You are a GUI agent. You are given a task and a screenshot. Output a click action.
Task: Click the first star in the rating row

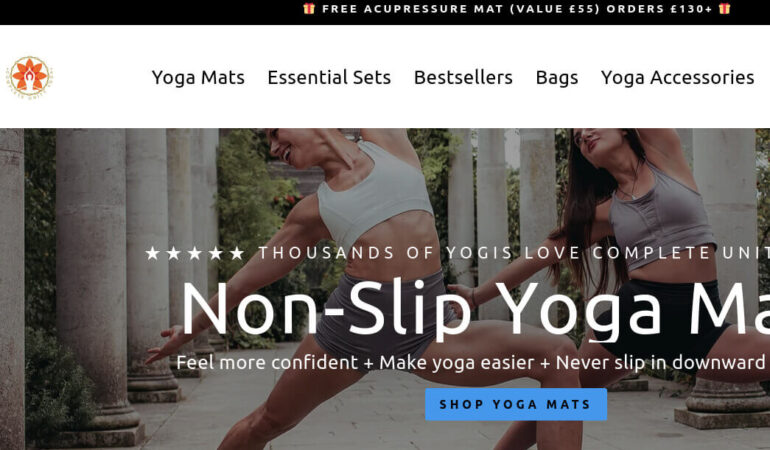pyautogui.click(x=153, y=253)
